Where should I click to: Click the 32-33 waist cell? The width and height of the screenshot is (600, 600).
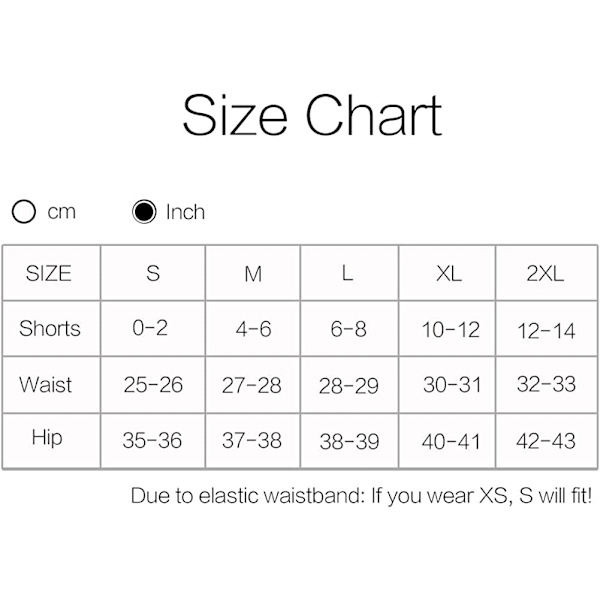[x=547, y=385]
